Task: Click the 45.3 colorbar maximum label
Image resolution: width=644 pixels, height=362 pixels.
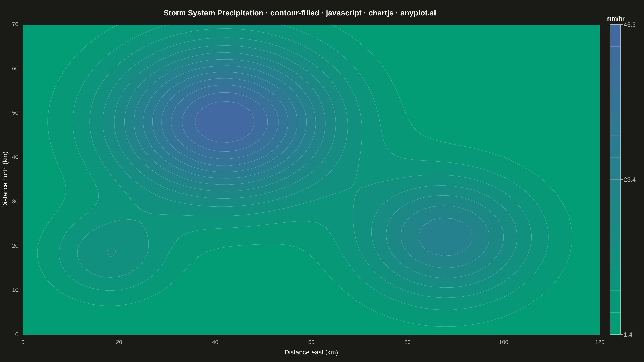Action: (630, 25)
